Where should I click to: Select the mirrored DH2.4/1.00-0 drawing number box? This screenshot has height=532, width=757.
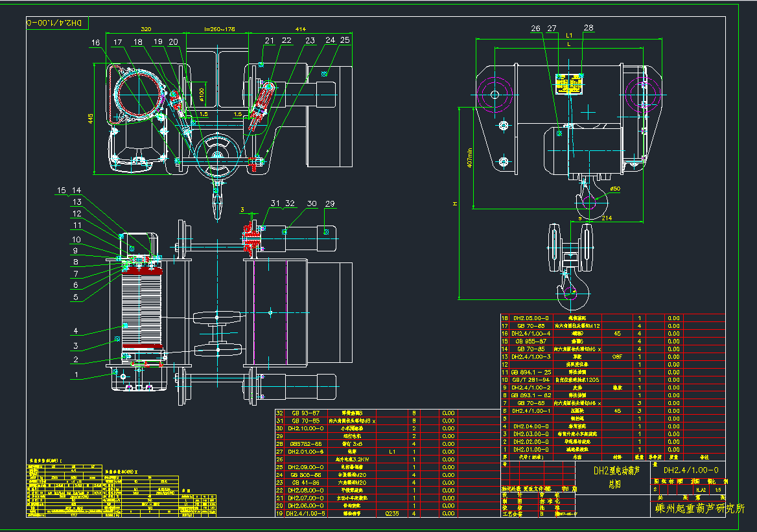point(54,23)
